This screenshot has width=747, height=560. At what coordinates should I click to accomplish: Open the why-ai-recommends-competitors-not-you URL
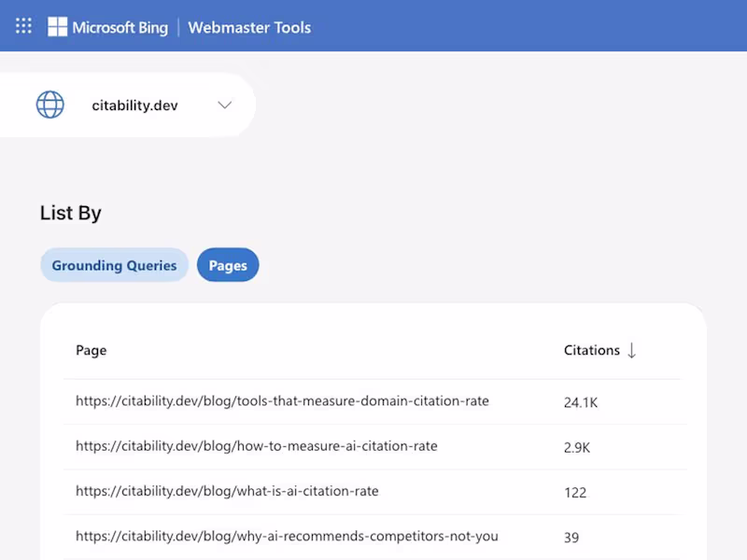[287, 536]
